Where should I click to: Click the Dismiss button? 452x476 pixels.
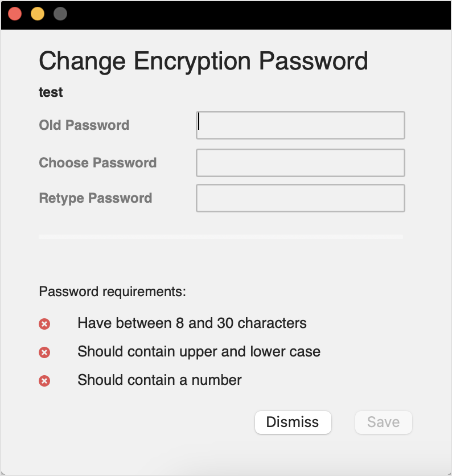tap(293, 422)
